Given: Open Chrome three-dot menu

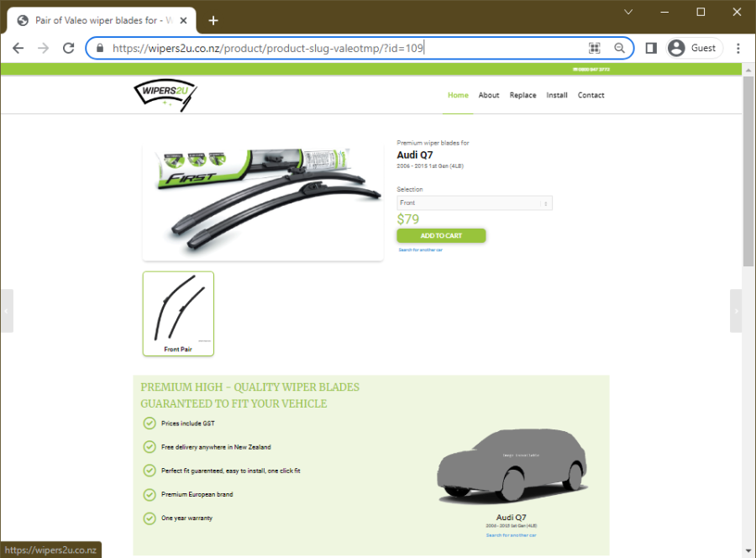Looking at the screenshot, I should (x=738, y=48).
